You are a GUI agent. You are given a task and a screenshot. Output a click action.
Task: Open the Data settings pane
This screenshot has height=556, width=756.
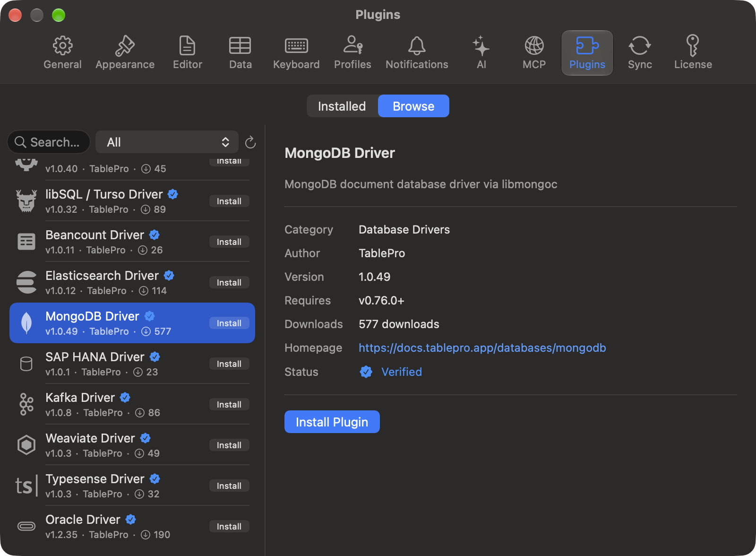tap(240, 53)
